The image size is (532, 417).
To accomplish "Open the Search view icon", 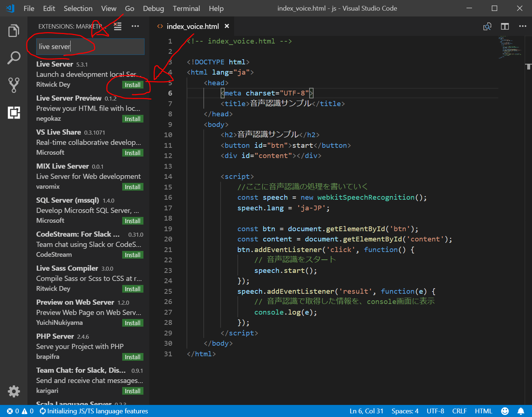I will (x=14, y=58).
